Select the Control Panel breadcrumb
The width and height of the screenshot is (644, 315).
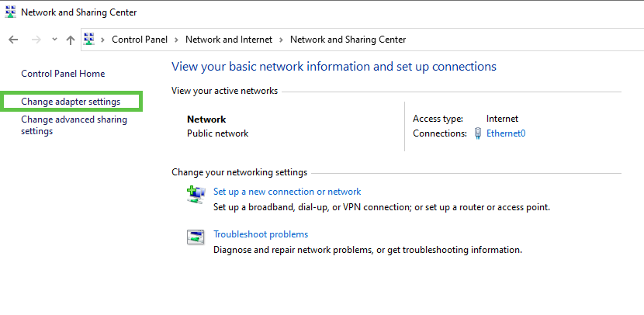click(x=139, y=40)
